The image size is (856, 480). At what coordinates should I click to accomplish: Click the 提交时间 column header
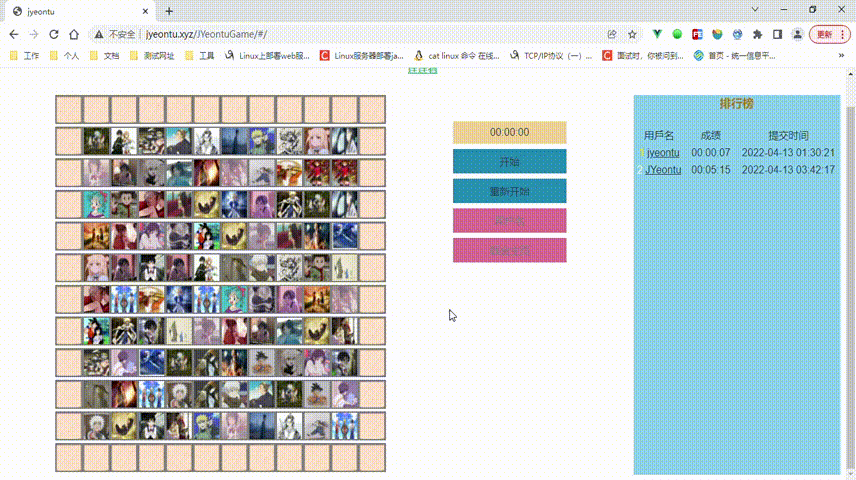point(788,135)
